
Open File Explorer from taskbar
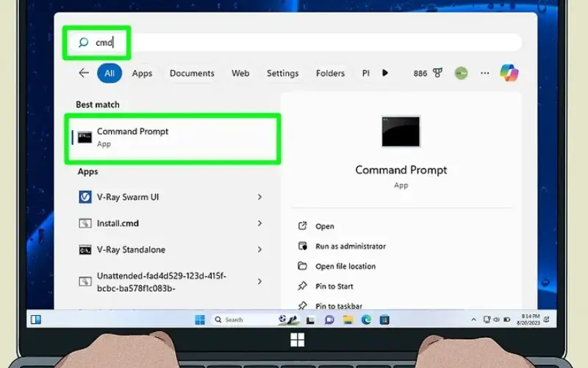coord(348,320)
